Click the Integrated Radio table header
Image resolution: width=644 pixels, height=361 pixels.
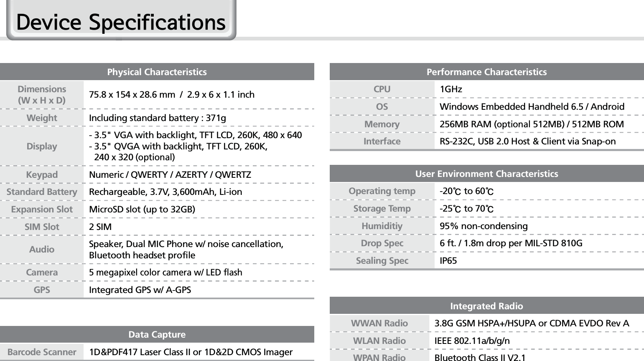(486, 306)
